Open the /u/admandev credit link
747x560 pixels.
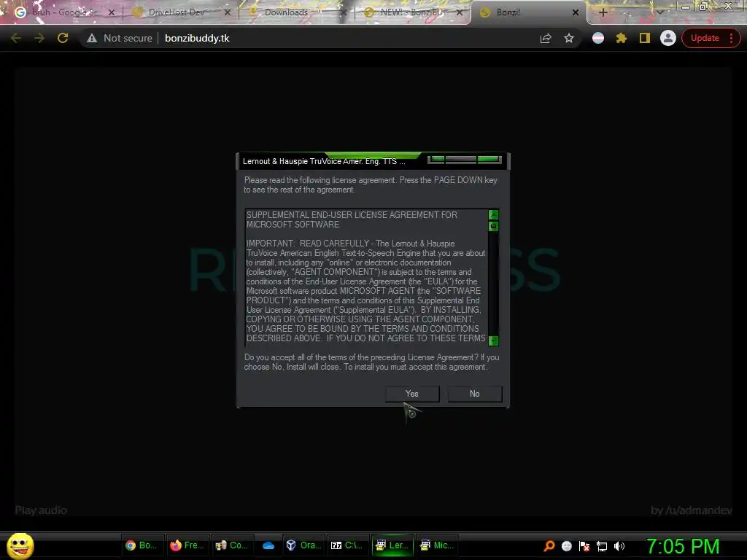(x=692, y=510)
